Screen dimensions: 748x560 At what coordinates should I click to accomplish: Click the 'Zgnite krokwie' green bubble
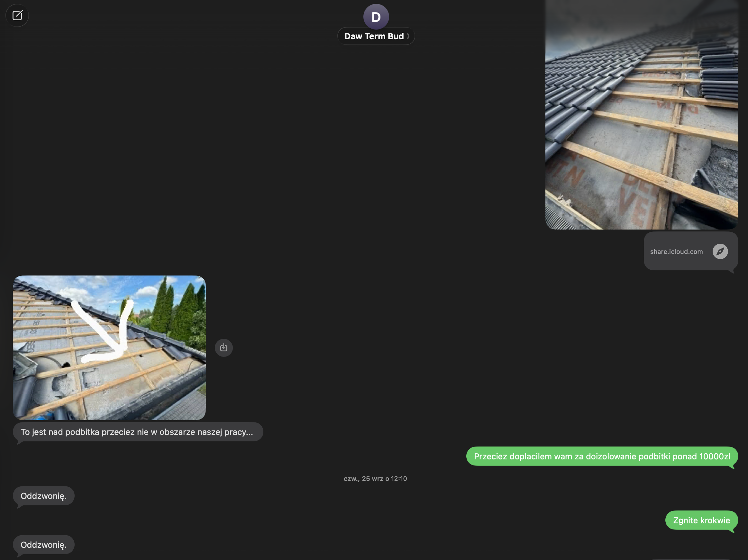point(701,520)
